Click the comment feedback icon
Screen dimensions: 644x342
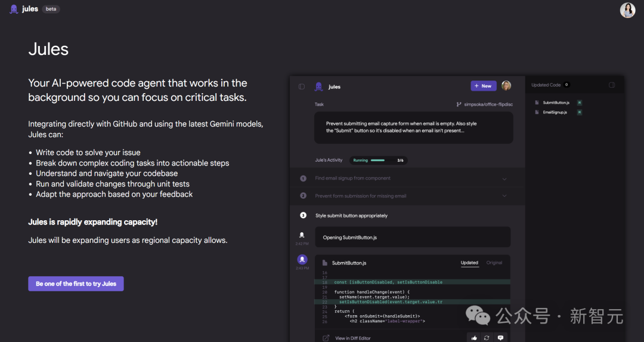(x=500, y=338)
